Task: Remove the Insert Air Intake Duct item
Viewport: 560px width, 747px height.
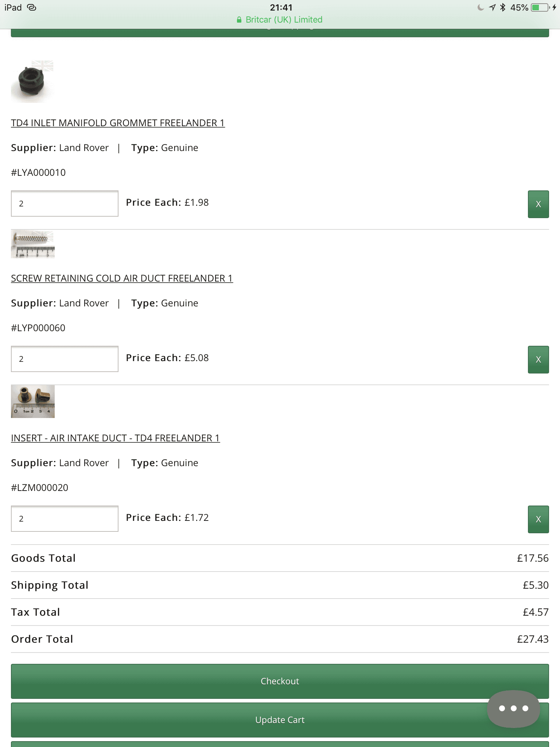Action: [538, 519]
